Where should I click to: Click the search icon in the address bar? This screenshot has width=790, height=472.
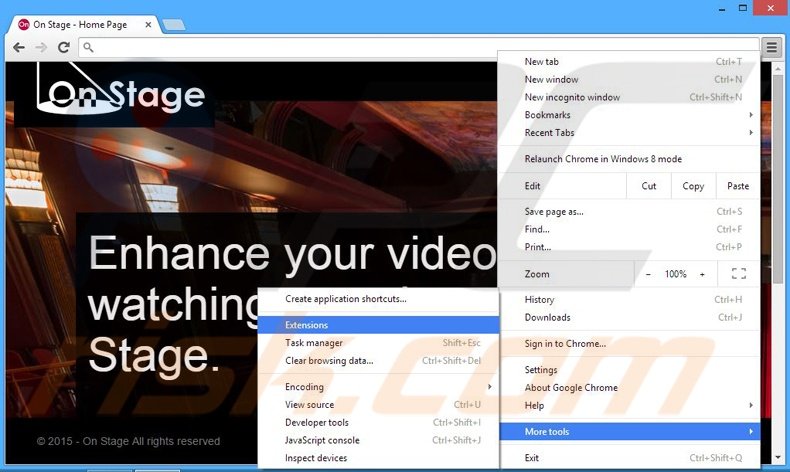click(88, 47)
